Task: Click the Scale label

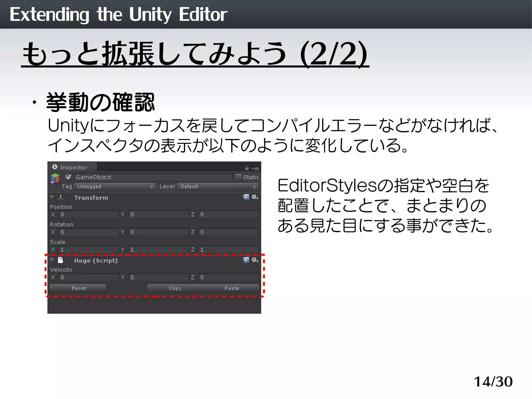Action: coord(57,242)
